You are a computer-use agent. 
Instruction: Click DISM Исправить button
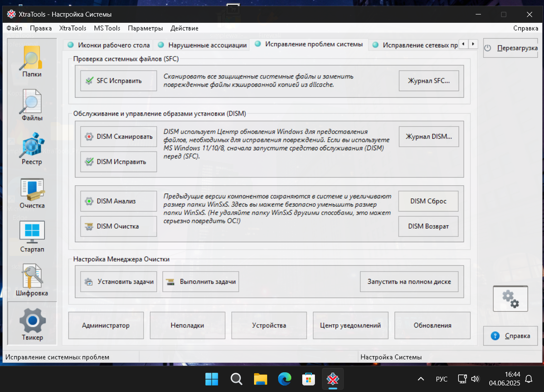pos(119,161)
